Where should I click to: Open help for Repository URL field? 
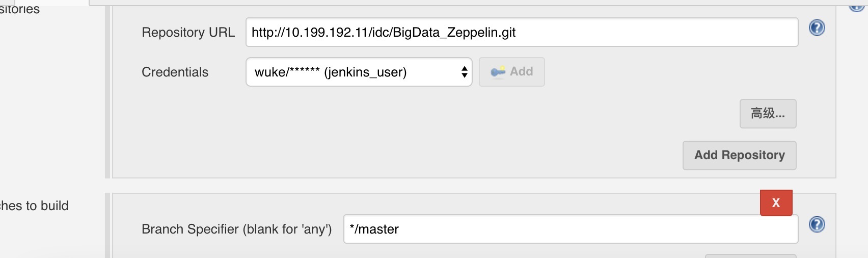[x=817, y=28]
